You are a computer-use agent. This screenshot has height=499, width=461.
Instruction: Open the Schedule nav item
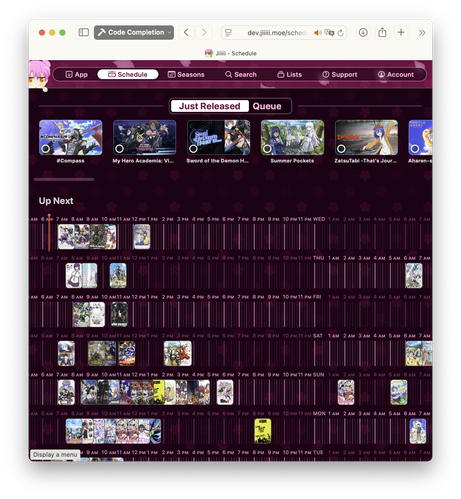[x=128, y=74]
